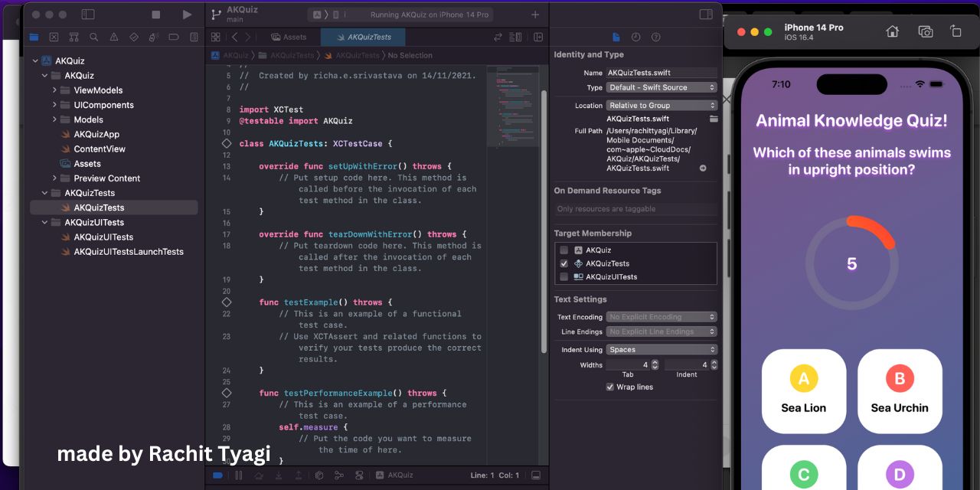
Task: Open the Test navigator
Action: point(134,37)
